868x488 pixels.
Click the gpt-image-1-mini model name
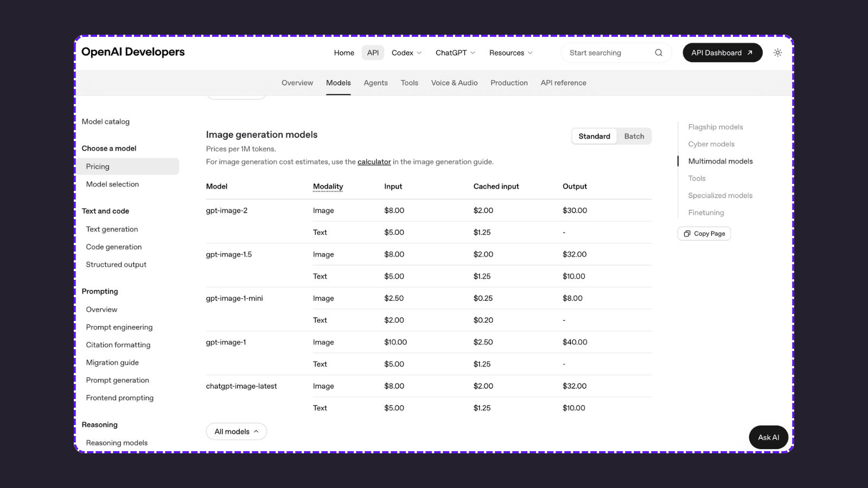[x=234, y=298]
